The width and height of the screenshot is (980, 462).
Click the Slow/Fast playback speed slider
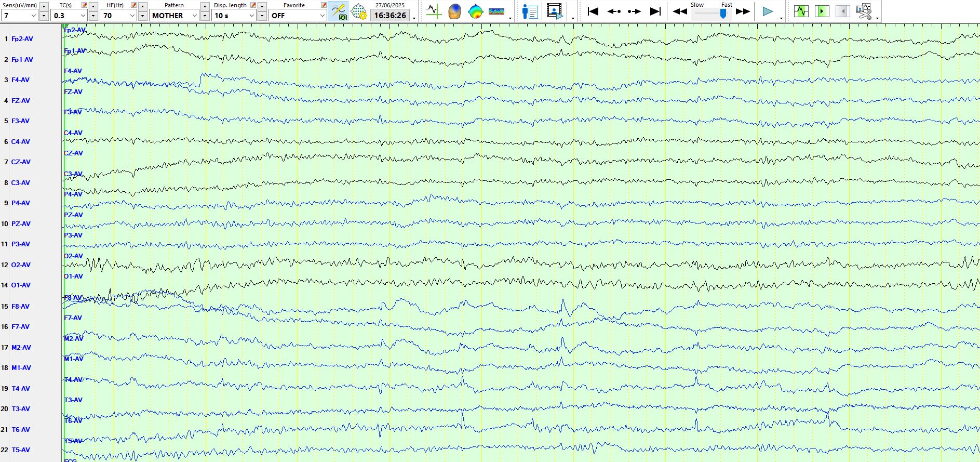(711, 14)
